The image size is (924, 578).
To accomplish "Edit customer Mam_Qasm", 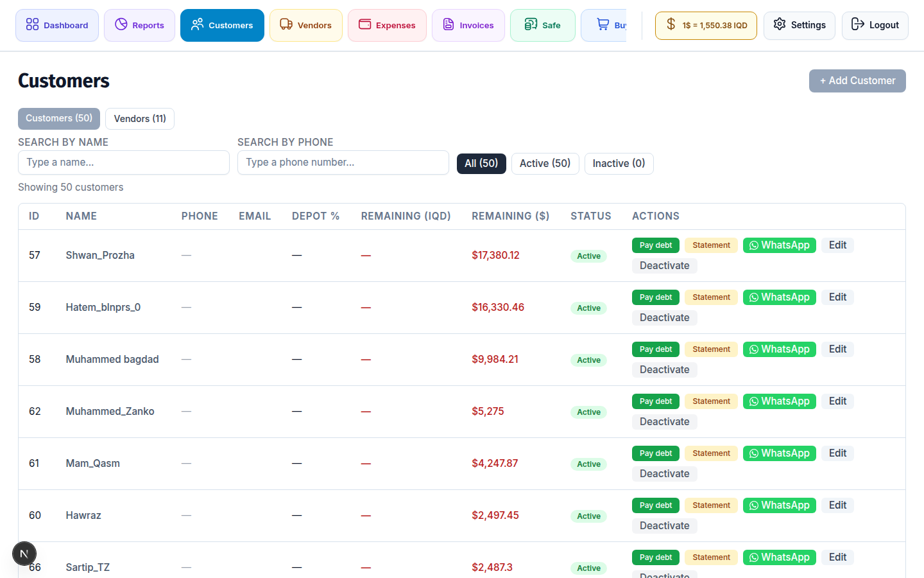I will [837, 453].
